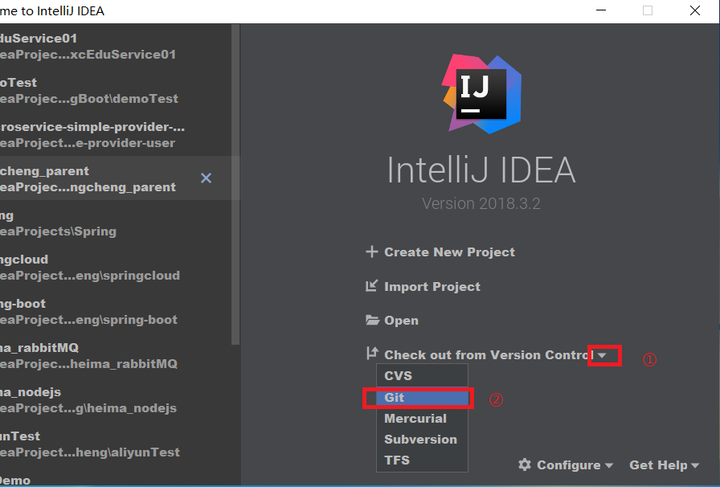The image size is (720, 487).
Task: Click Import Project link
Action: [432, 286]
